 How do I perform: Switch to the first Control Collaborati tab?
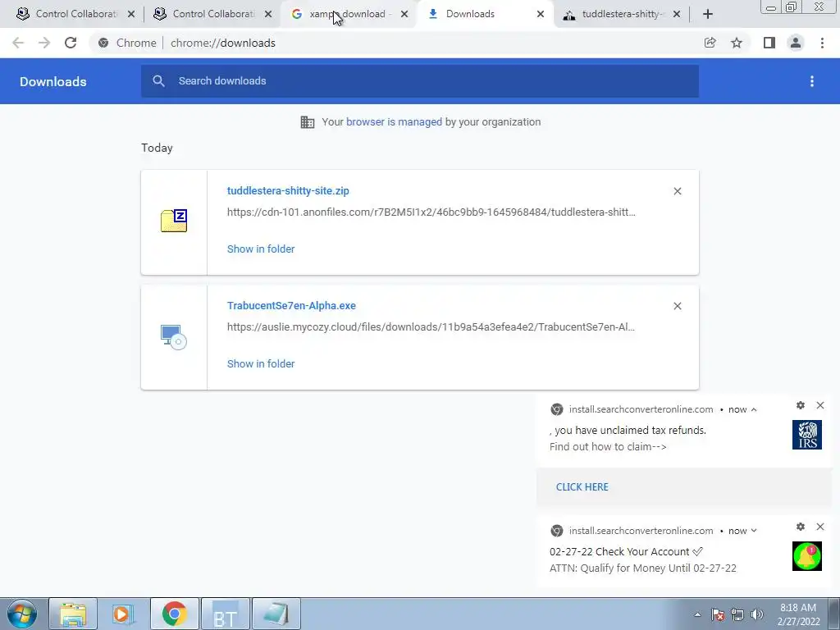[76, 14]
